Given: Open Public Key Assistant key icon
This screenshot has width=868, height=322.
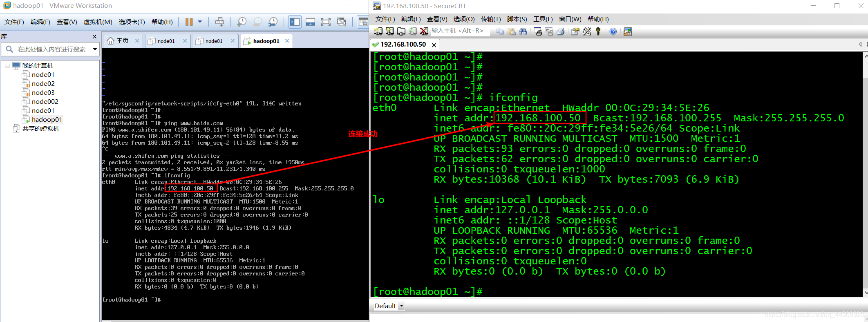Looking at the screenshot, I should (598, 31).
